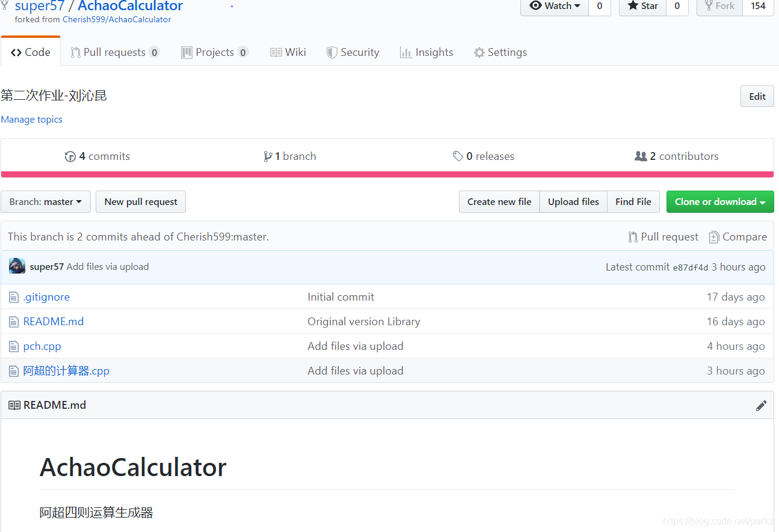Open AchaoCalculator repository name link
The image size is (779, 532).
coord(131,6)
